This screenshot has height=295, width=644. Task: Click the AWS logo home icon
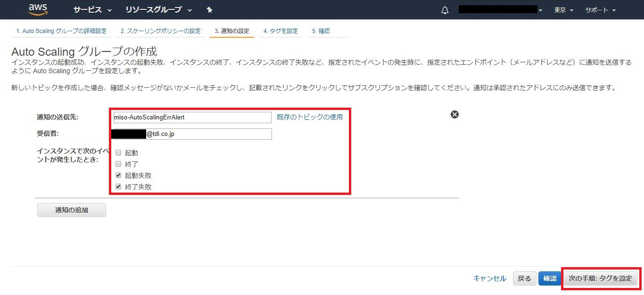38,9
